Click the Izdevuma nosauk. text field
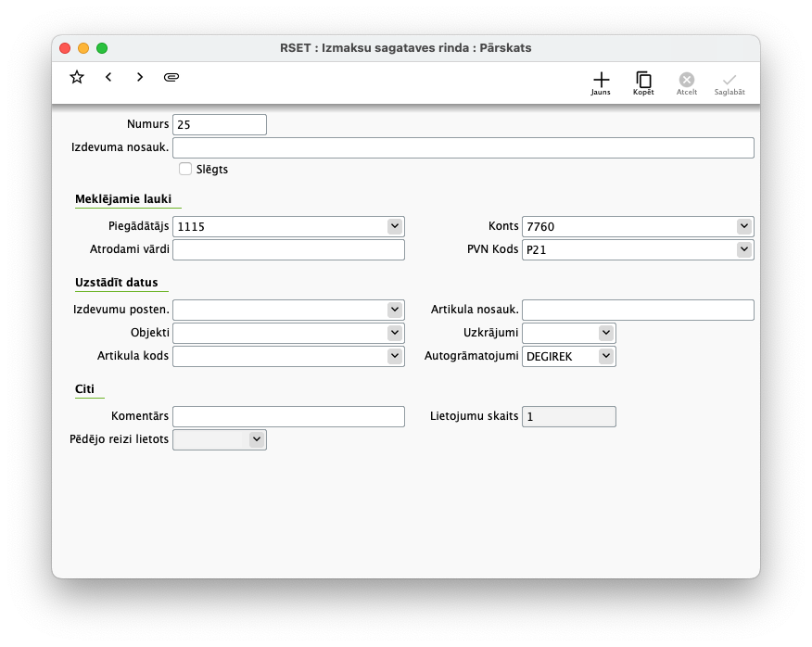812x647 pixels. click(x=463, y=148)
